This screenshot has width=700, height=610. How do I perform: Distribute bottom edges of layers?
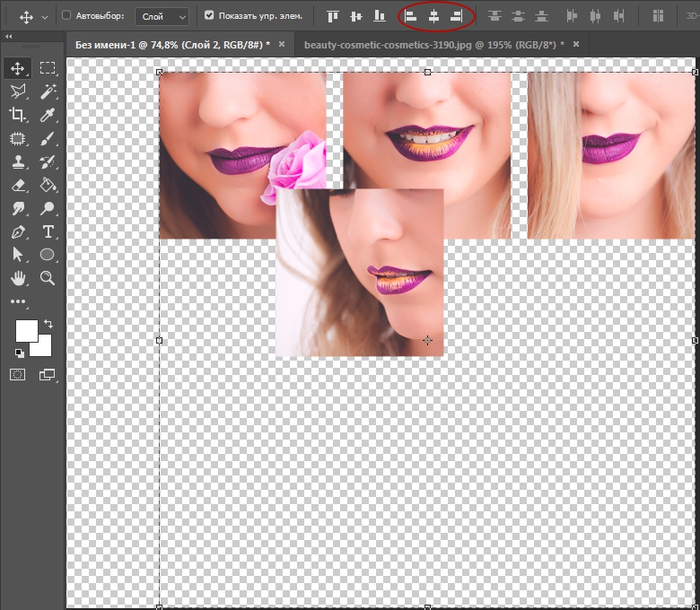click(x=541, y=16)
